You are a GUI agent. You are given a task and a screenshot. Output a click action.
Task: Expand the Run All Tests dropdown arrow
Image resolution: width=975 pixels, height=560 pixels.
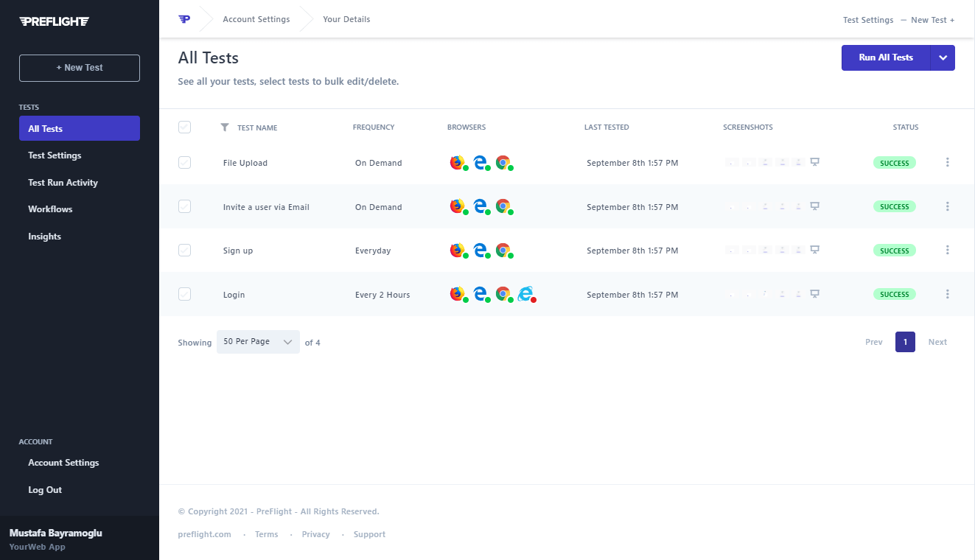pyautogui.click(x=943, y=57)
